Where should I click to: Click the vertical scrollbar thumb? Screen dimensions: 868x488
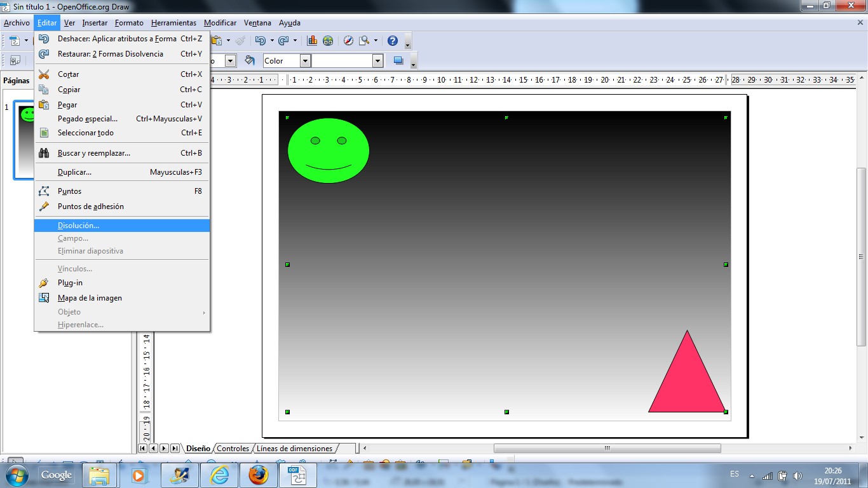click(x=862, y=257)
